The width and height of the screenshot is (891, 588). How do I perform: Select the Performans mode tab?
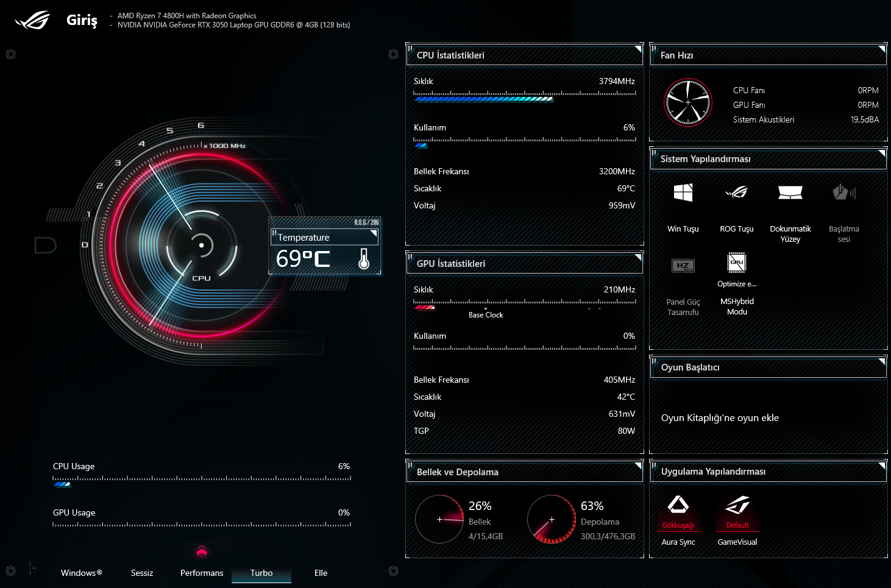[x=202, y=573]
